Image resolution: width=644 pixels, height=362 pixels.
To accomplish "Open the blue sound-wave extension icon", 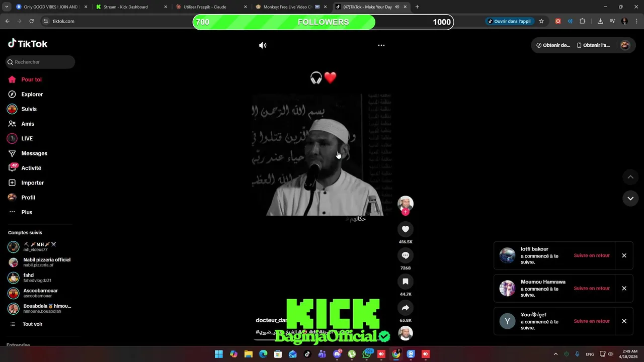I will point(570,21).
